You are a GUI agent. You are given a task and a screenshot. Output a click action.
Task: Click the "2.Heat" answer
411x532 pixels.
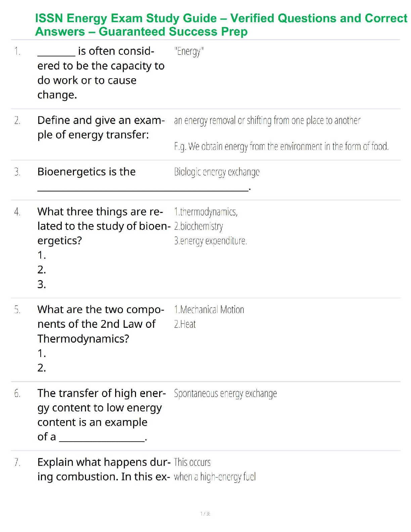pyautogui.click(x=185, y=324)
